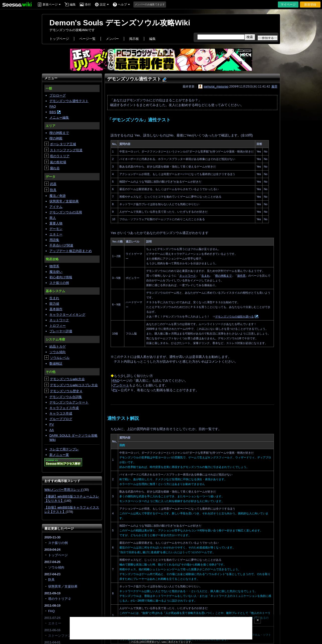Open the アンケート link in content
322x644 pixels.
[x=121, y=385]
